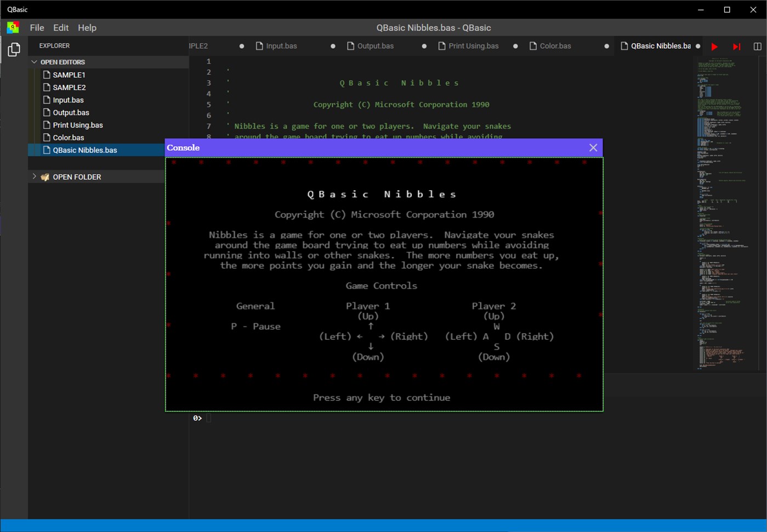
Task: Maximize the QBasic window
Action: tap(727, 9)
